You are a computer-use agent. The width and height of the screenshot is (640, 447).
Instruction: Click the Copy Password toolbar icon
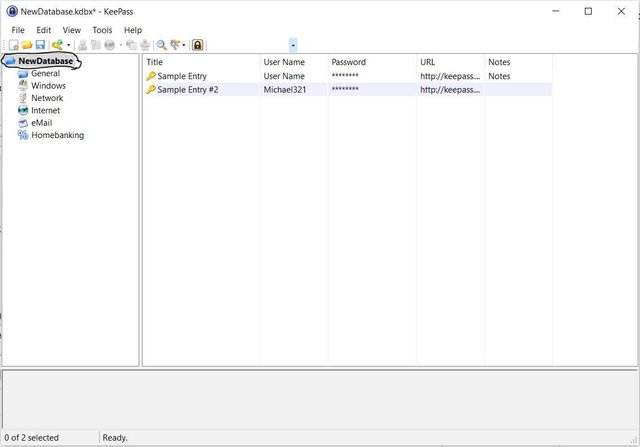[96, 45]
